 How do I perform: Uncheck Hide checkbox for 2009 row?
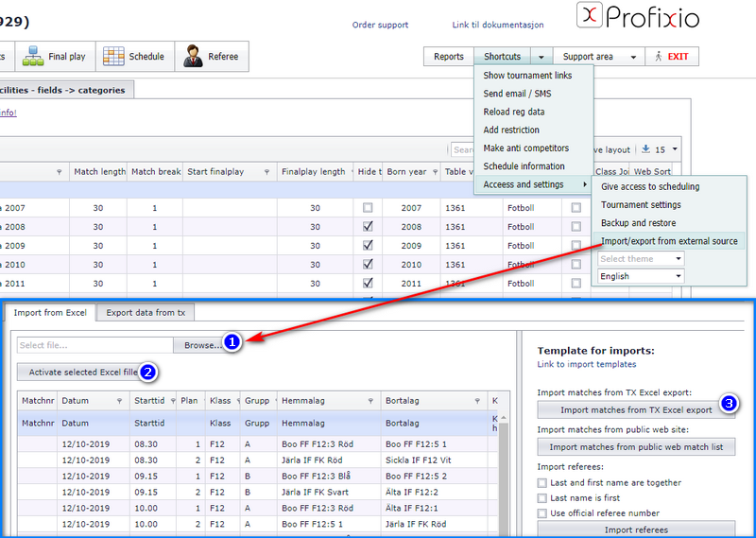[x=368, y=245]
